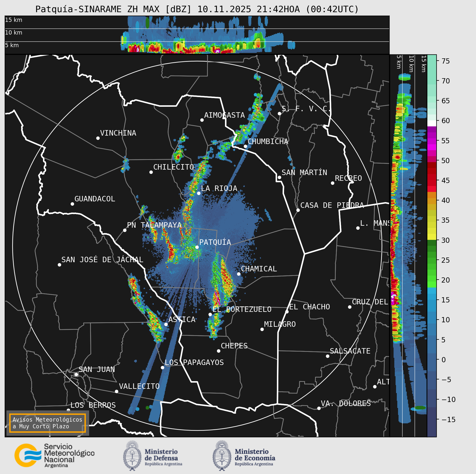This screenshot has height=474, width=476.
Task: Click the CHILECITO city marker dot
Action: point(151,172)
